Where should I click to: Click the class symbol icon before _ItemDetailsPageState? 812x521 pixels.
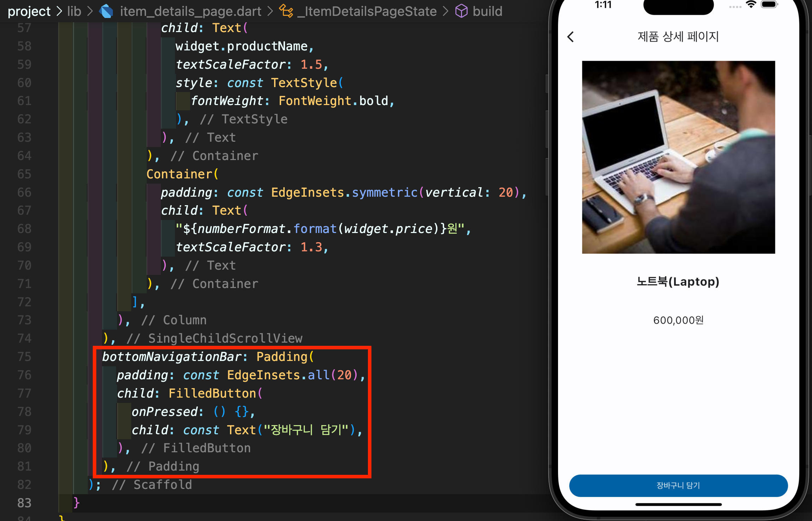click(286, 11)
